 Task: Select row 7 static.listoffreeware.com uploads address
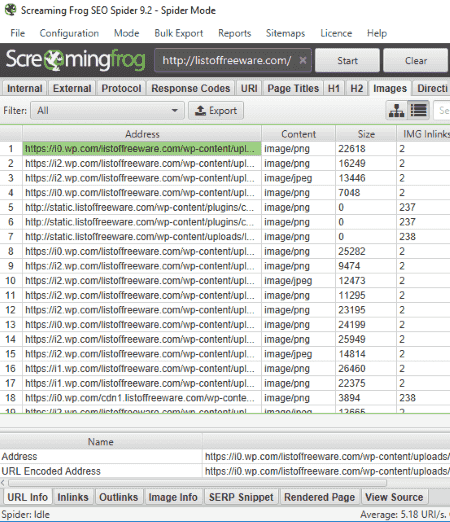tap(142, 237)
